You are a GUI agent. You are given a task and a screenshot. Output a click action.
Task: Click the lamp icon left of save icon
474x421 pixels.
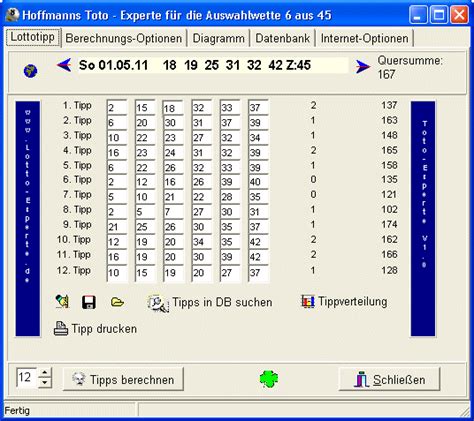(62, 302)
